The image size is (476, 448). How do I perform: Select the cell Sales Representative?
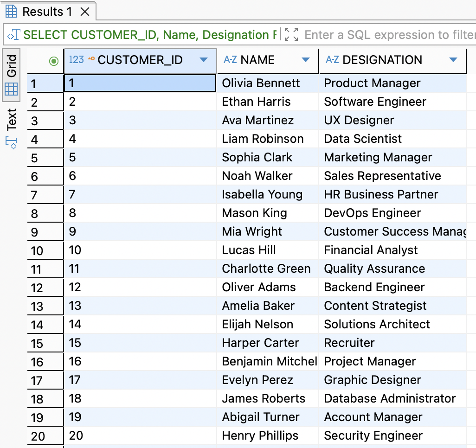(392, 176)
